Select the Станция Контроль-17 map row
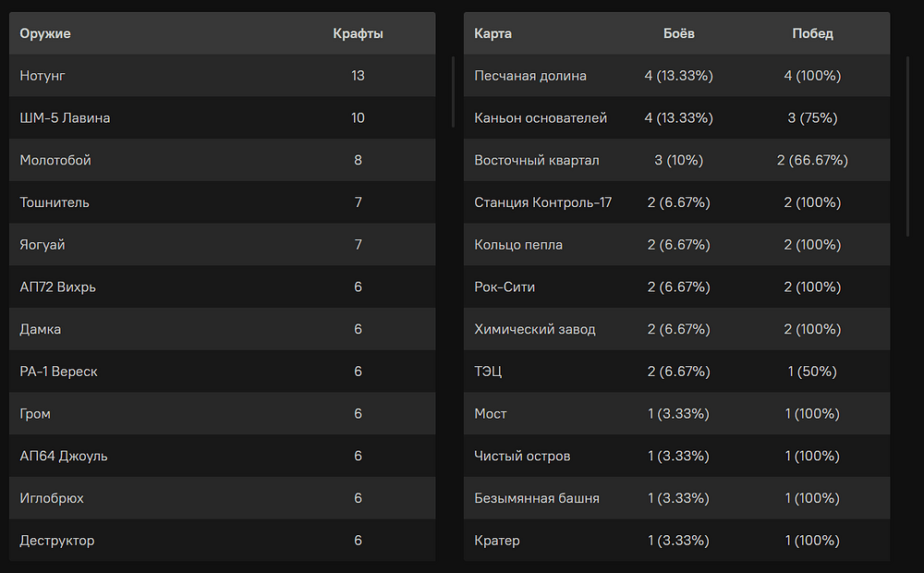 (676, 202)
